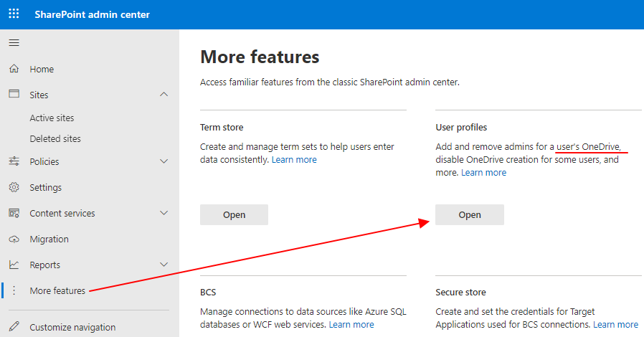644x337 pixels.
Task: Follow Secure store Learn more link
Action: click(x=615, y=325)
